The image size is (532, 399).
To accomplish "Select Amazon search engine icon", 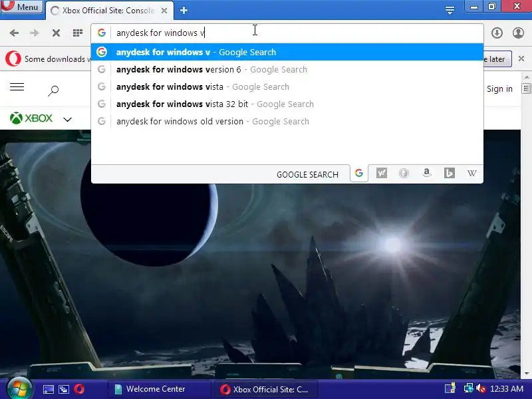I will tap(426, 174).
